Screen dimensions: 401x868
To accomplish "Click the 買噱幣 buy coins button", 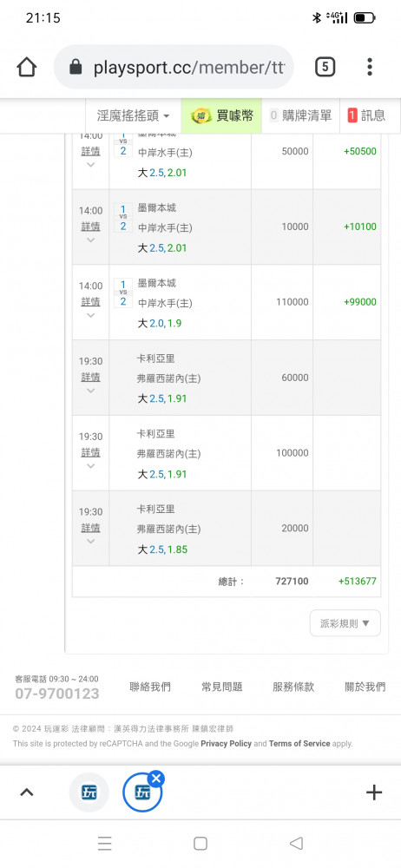I will point(221,115).
